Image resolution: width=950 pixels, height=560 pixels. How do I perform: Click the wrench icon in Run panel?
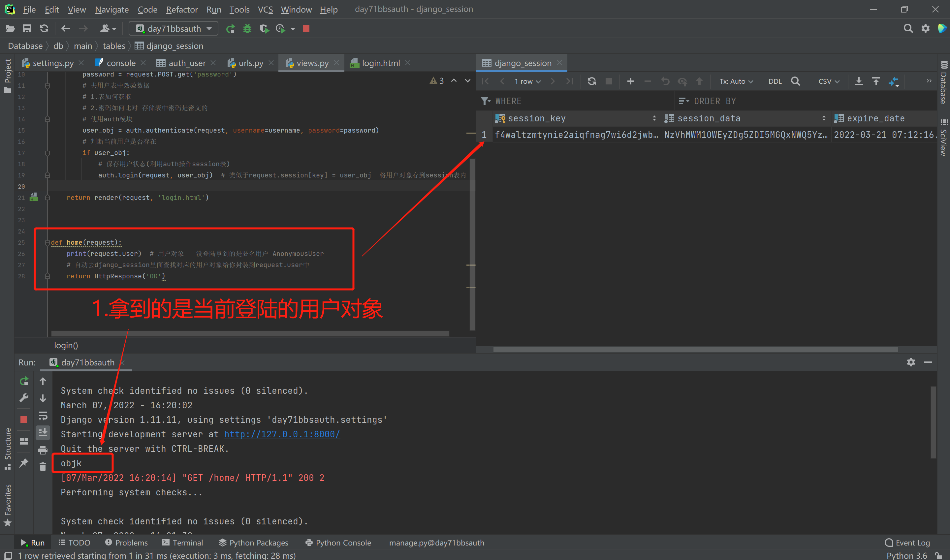(24, 398)
